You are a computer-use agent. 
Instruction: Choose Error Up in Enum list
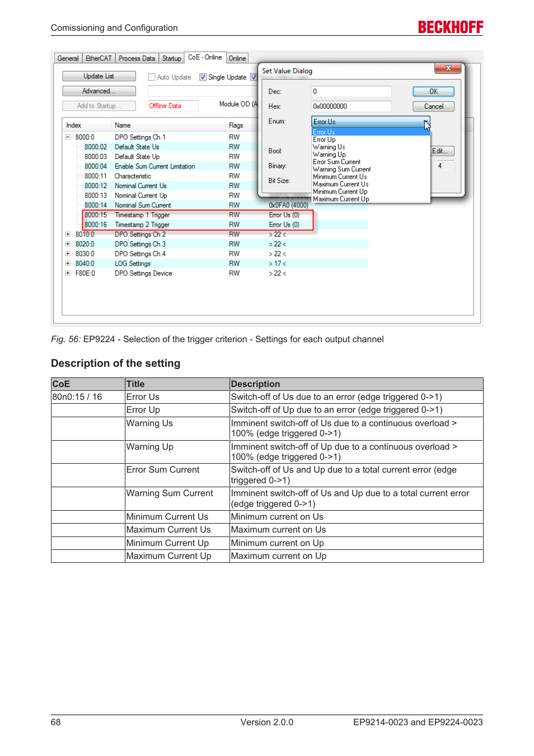(370, 139)
